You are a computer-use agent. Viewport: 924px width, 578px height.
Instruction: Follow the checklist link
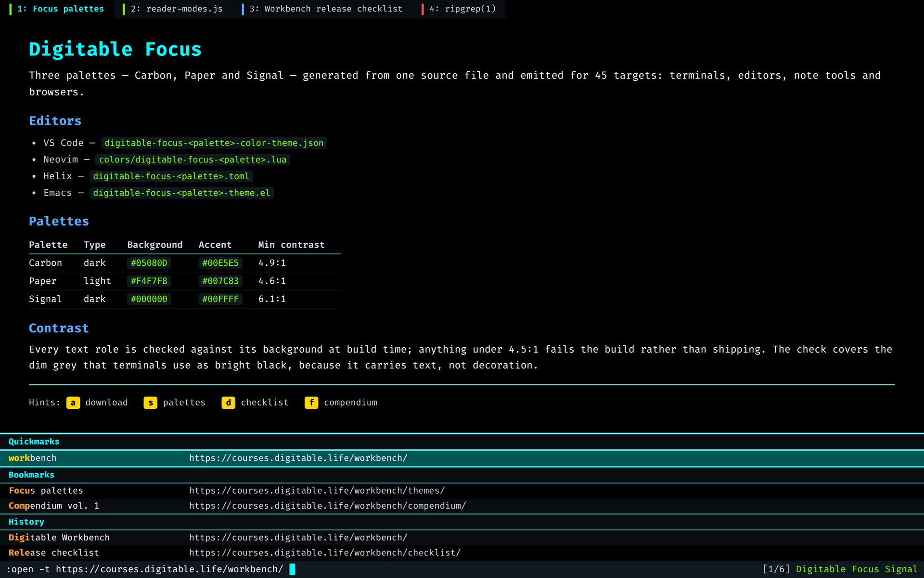pyautogui.click(x=265, y=403)
